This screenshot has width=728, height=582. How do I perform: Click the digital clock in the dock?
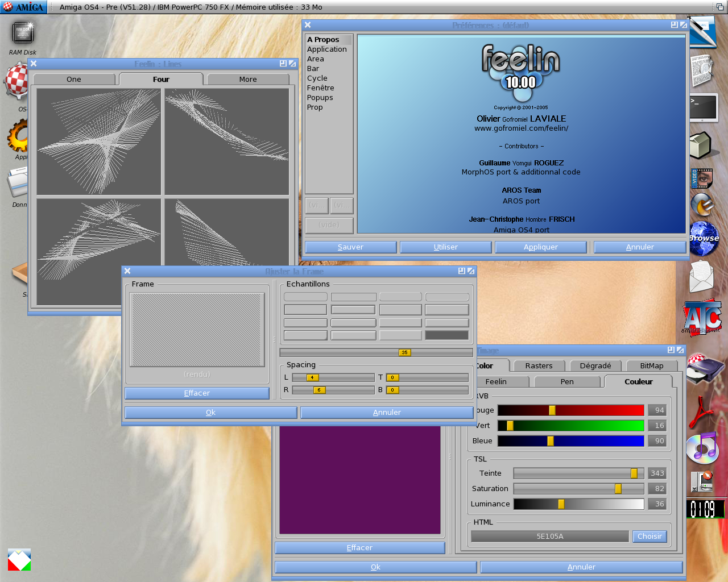pyautogui.click(x=705, y=509)
